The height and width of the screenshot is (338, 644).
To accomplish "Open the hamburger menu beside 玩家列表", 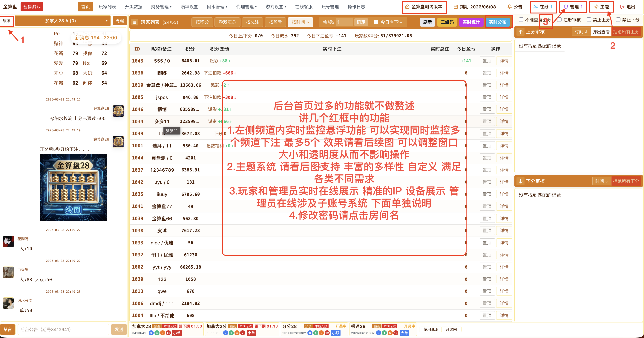I will click(135, 22).
